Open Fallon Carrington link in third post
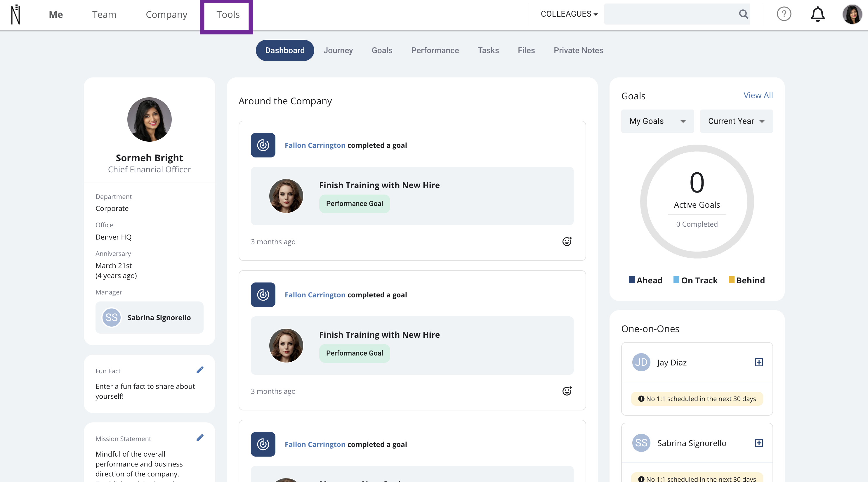Image resolution: width=868 pixels, height=482 pixels. [315, 444]
